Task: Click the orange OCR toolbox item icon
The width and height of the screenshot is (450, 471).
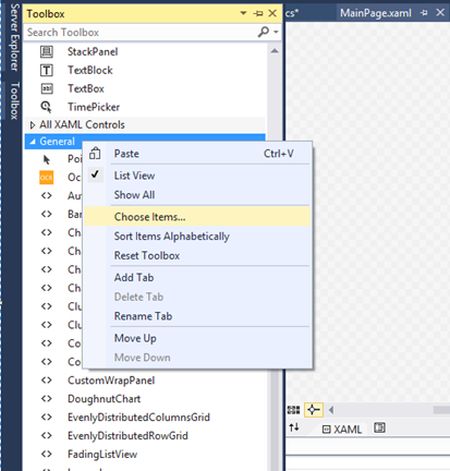Action: coord(46,177)
